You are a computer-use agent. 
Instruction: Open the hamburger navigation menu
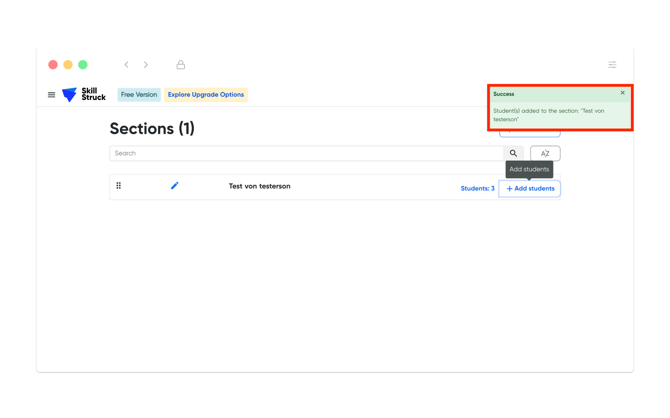pos(52,95)
